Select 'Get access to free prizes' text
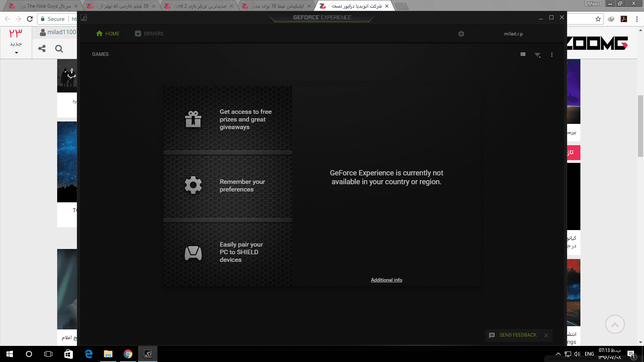Viewport: 644px width, 362px height. [x=246, y=119]
